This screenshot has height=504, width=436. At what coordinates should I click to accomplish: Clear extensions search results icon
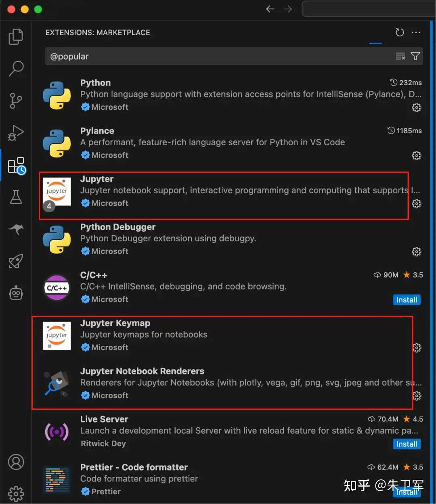click(x=400, y=56)
